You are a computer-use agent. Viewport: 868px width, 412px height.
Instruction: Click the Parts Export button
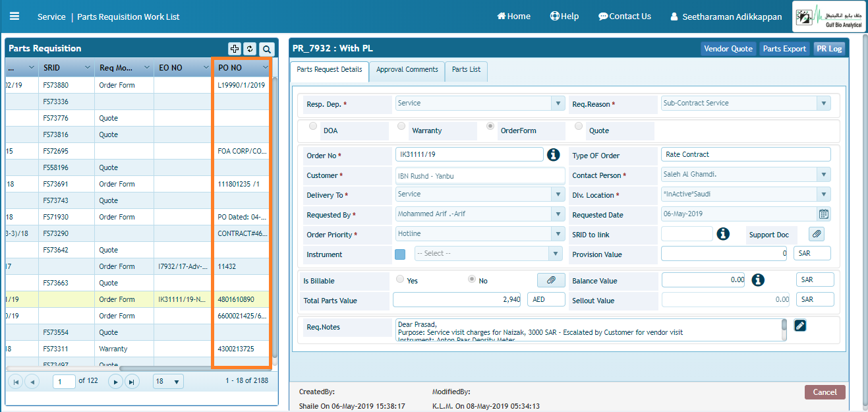click(784, 49)
